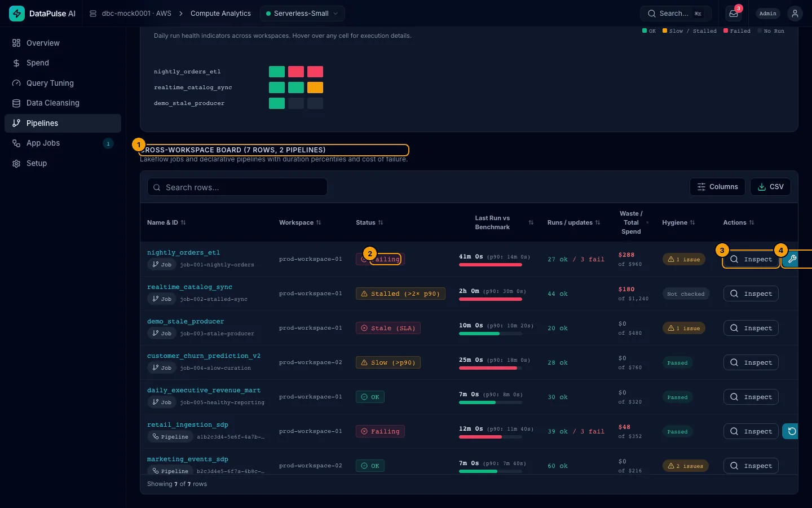This screenshot has height=508, width=812.
Task: Open the retail_ingestion_sdp pipeline link
Action: tap(188, 425)
